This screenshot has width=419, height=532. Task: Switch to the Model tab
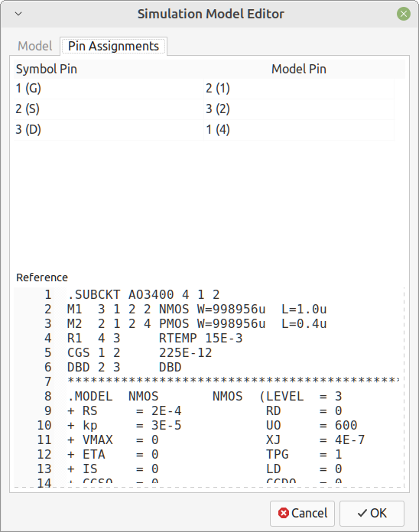(x=34, y=46)
